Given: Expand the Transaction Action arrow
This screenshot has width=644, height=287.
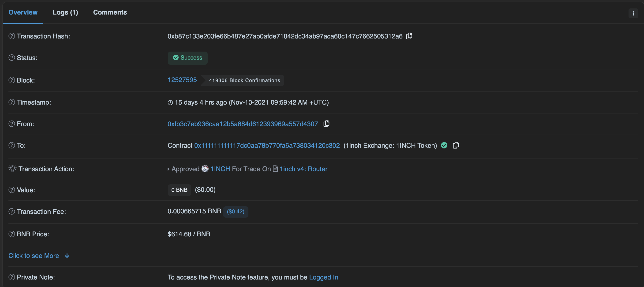Looking at the screenshot, I should point(168,169).
